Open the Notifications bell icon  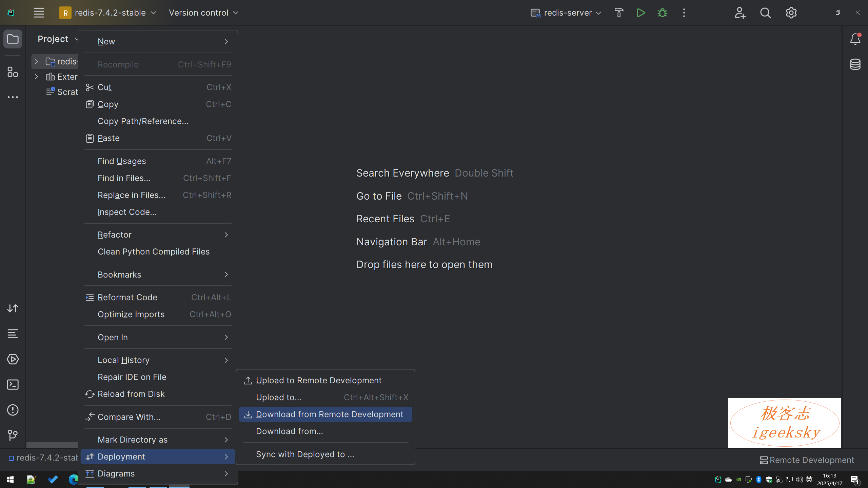click(x=855, y=39)
